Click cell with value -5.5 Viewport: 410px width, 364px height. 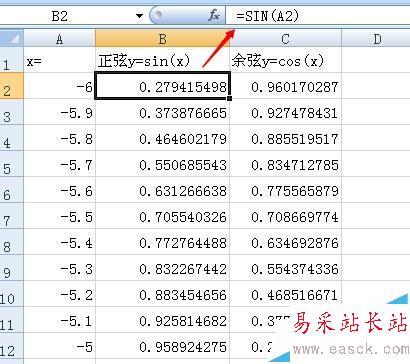60,216
